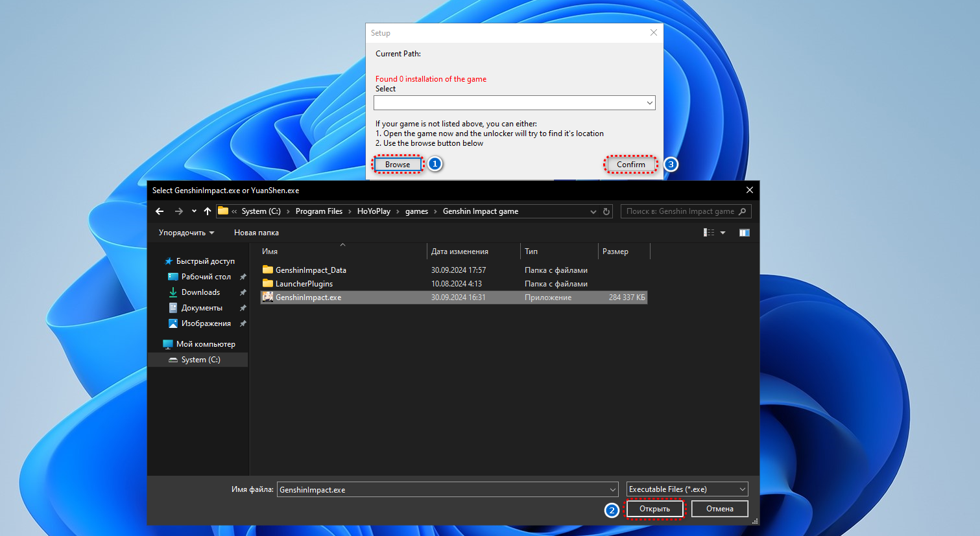Click the Документы icon in sidebar
The image size is (980, 536).
tap(173, 308)
